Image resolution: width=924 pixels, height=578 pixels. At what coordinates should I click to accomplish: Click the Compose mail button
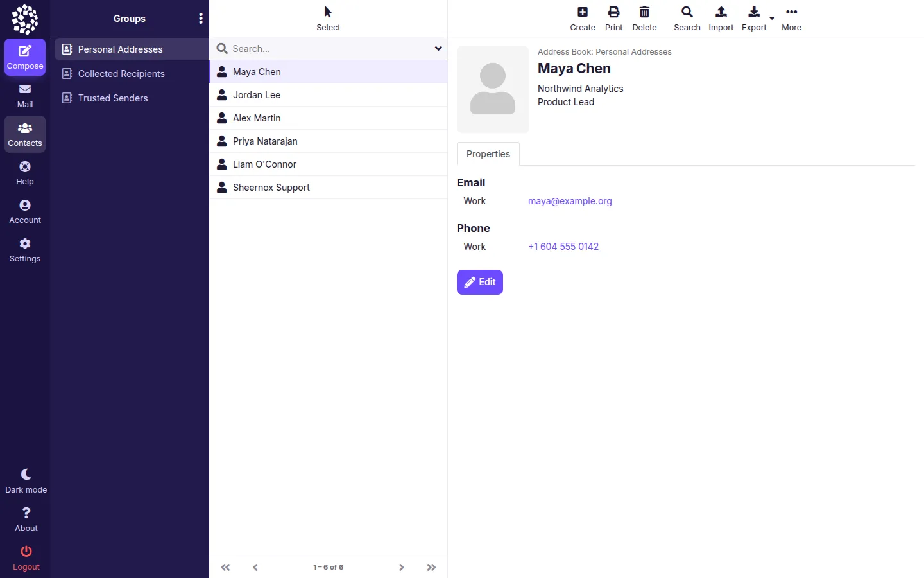click(x=25, y=57)
